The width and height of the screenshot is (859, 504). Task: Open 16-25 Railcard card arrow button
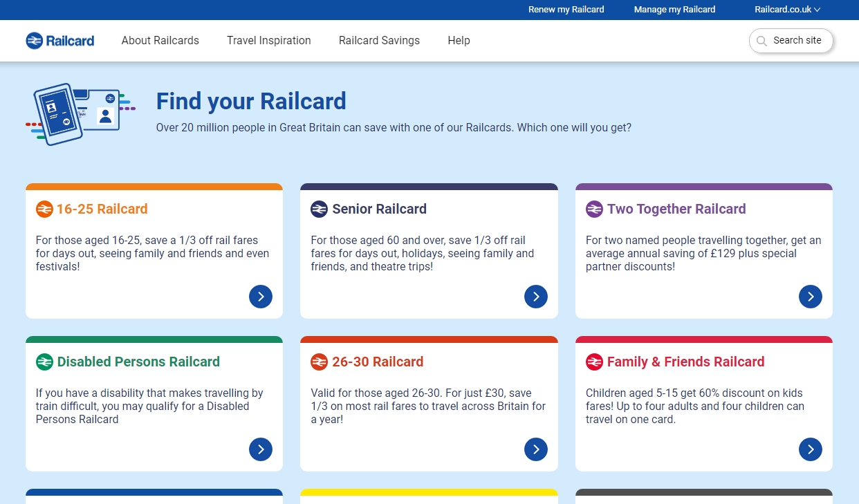coord(261,297)
